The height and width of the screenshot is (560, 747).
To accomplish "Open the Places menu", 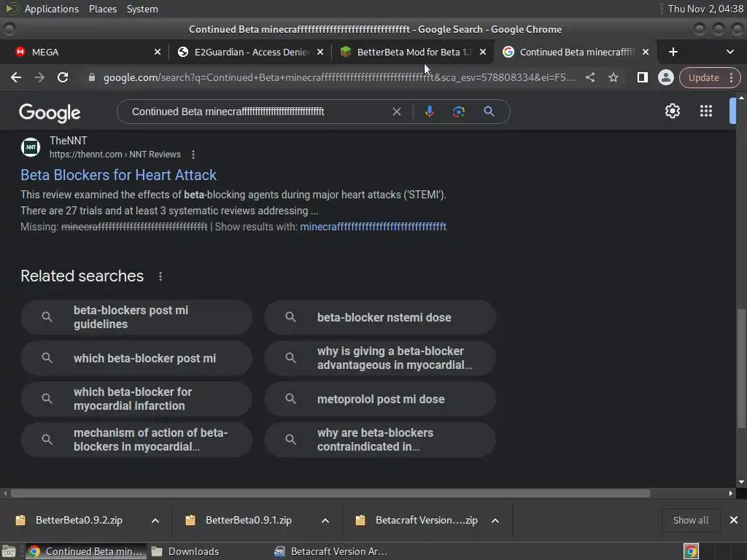I will click(102, 9).
